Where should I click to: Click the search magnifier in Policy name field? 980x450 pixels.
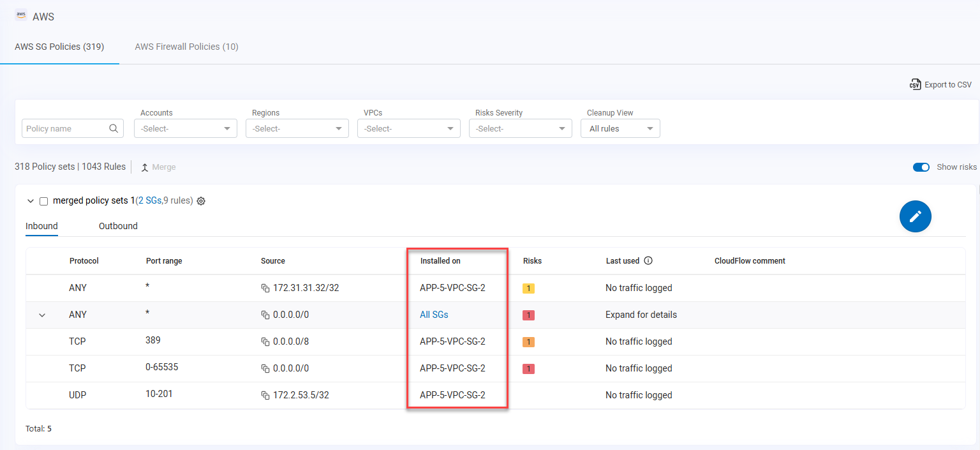click(x=114, y=128)
